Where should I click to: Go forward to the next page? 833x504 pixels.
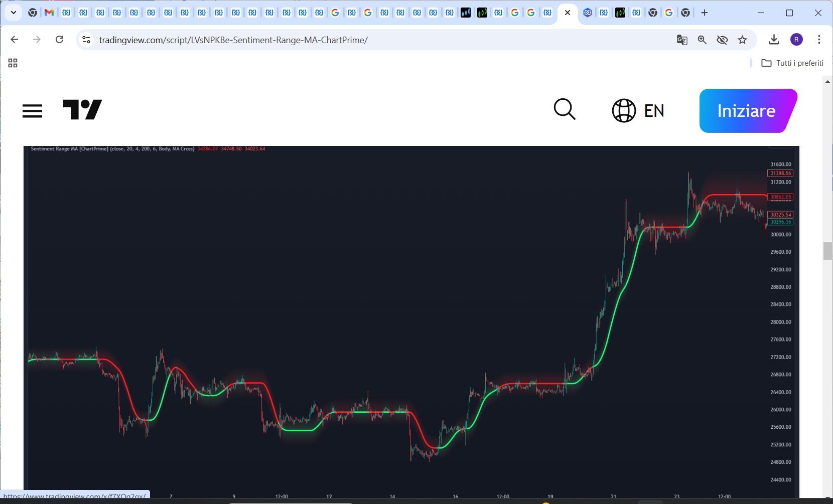(x=37, y=40)
